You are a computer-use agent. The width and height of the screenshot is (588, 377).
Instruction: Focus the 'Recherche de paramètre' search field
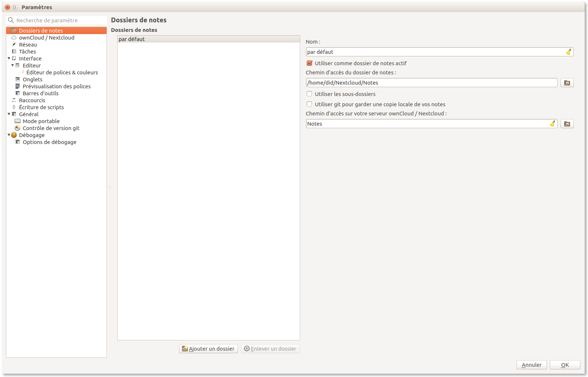[x=59, y=21]
